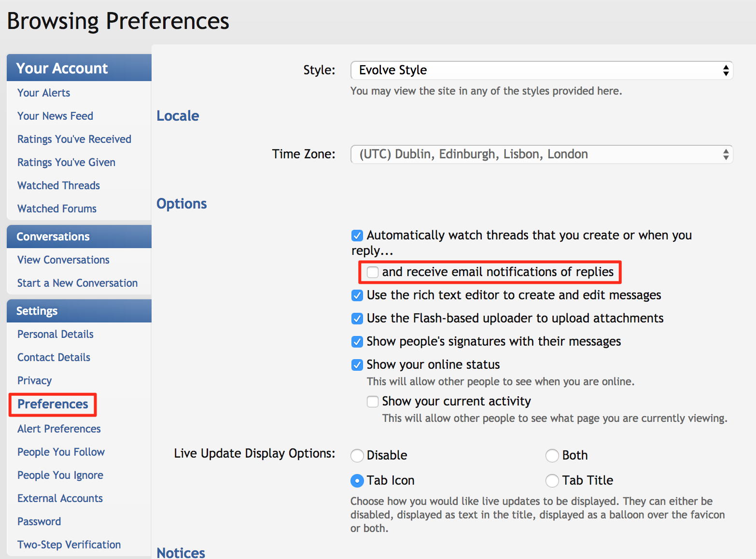
Task: Select the Disable live update radio button
Action: 357,456
